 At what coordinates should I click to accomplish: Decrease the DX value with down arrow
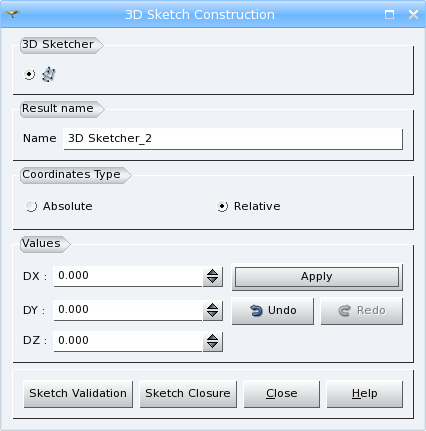pos(212,281)
